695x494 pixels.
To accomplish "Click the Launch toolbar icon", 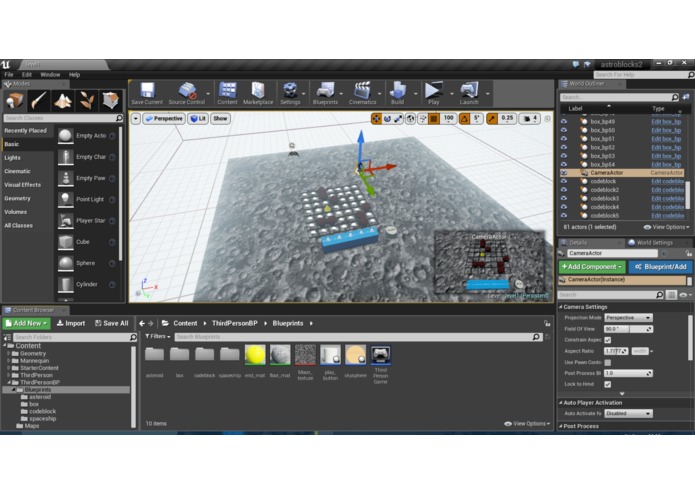I will pos(469,90).
